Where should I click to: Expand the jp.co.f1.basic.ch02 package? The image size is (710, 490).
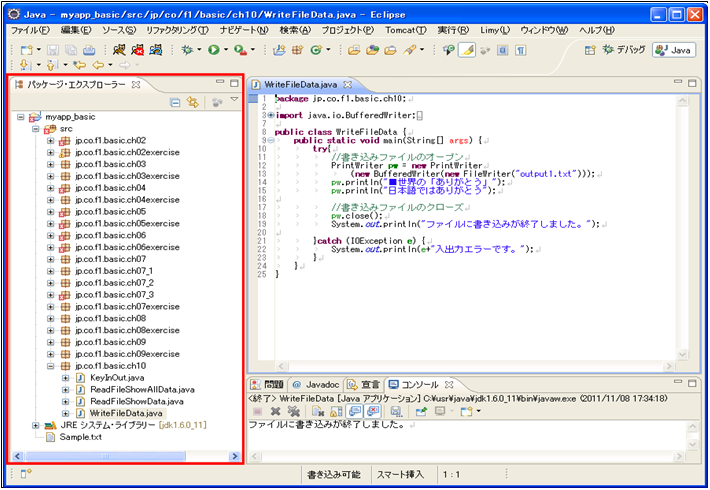pyautogui.click(x=51, y=141)
